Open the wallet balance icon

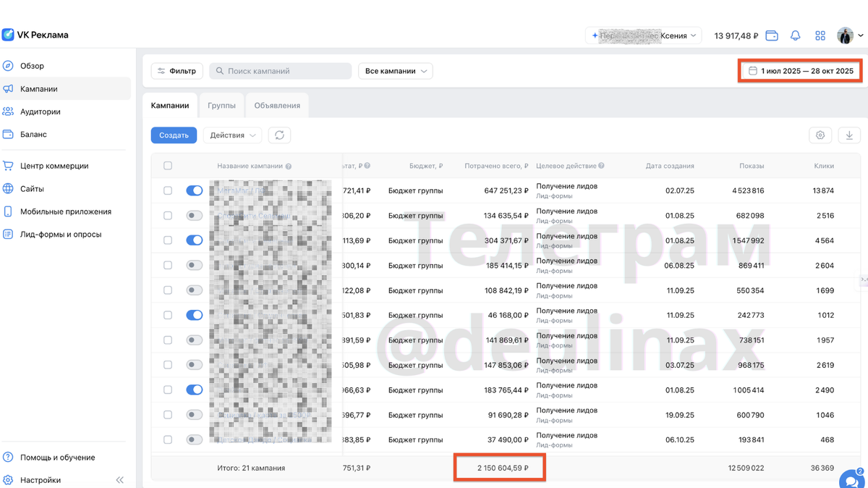772,35
